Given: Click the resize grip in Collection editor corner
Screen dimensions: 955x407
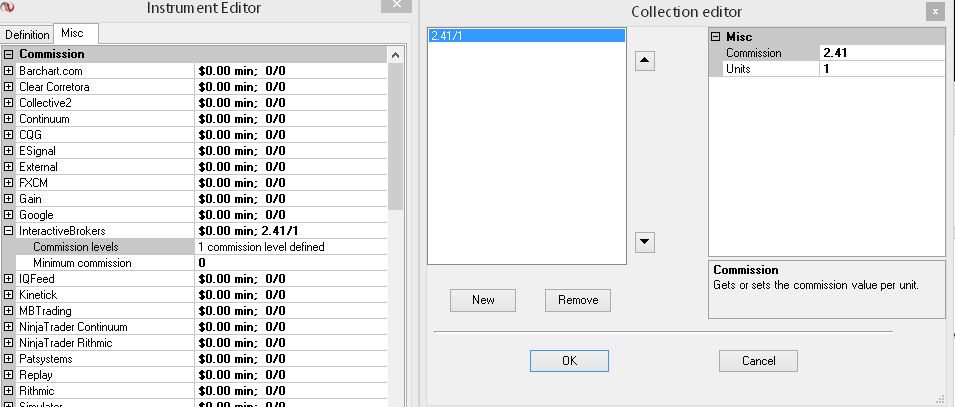Looking at the screenshot, I should coord(940,400).
